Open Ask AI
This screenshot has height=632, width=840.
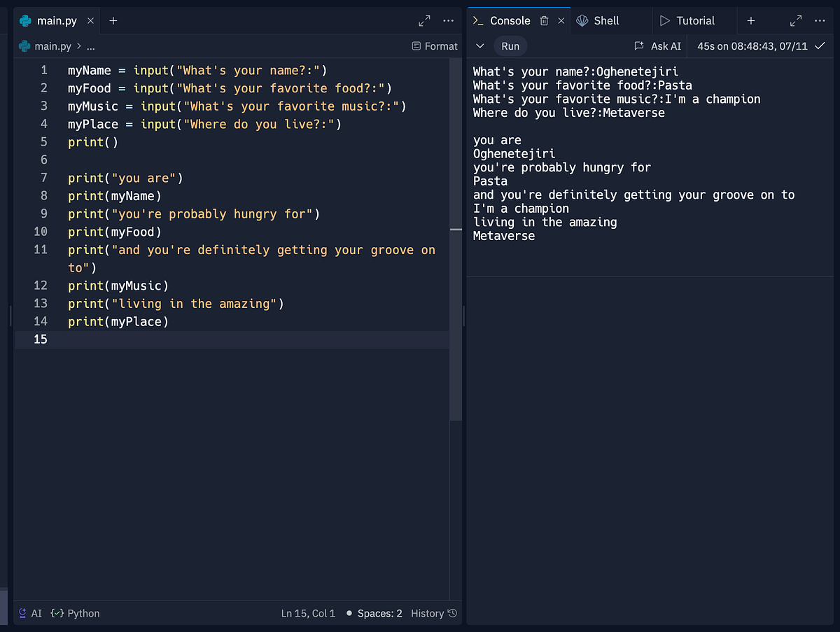coord(657,45)
